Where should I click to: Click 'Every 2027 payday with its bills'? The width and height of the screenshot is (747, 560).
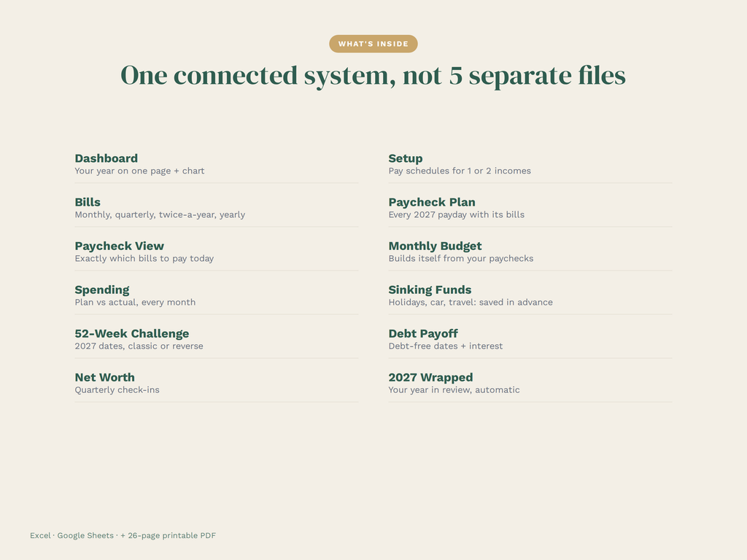pos(457,215)
